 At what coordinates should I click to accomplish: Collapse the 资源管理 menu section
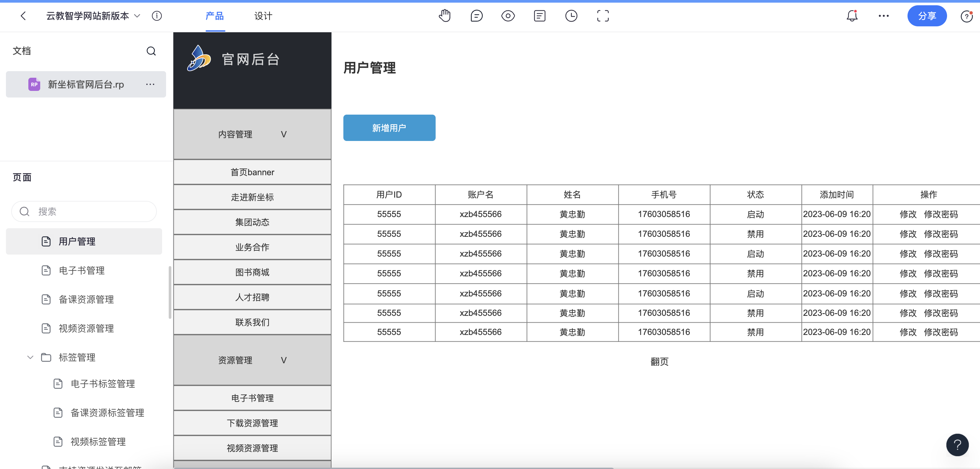pos(252,360)
